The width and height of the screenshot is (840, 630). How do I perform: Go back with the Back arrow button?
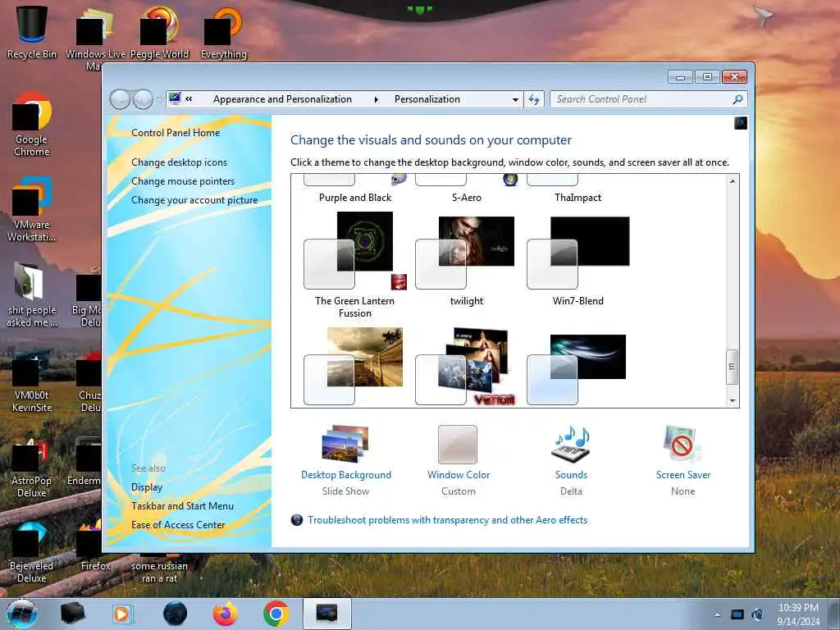point(120,99)
